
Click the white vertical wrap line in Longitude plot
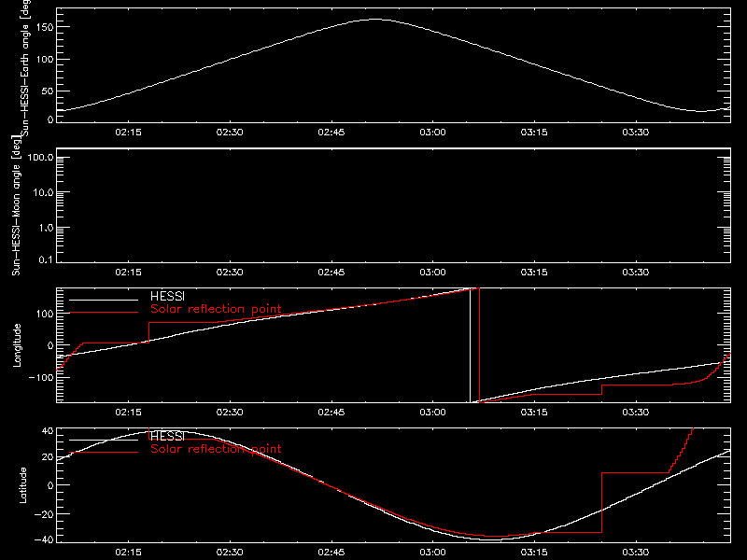(471, 345)
